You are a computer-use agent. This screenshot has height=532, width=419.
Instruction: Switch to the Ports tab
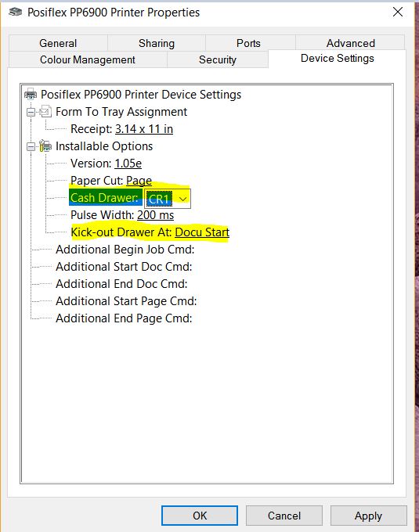point(248,43)
